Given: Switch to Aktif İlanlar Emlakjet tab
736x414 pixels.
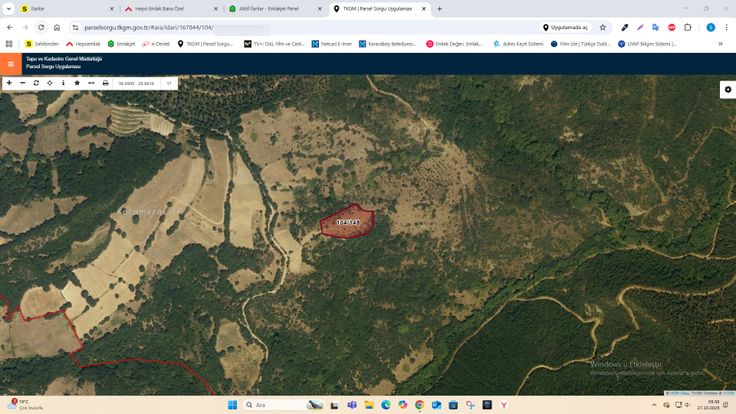Looking at the screenshot, I should 268,8.
